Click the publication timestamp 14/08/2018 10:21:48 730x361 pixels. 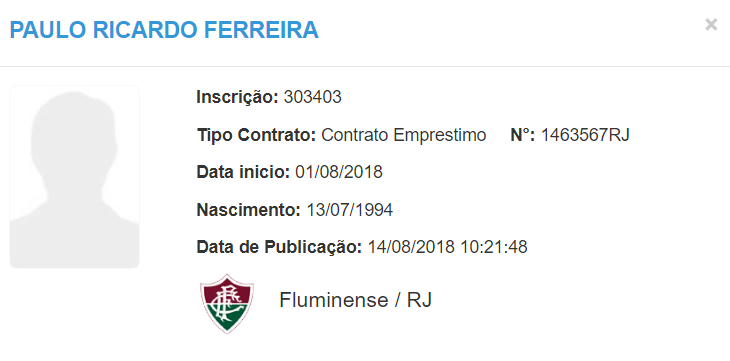[x=447, y=247]
